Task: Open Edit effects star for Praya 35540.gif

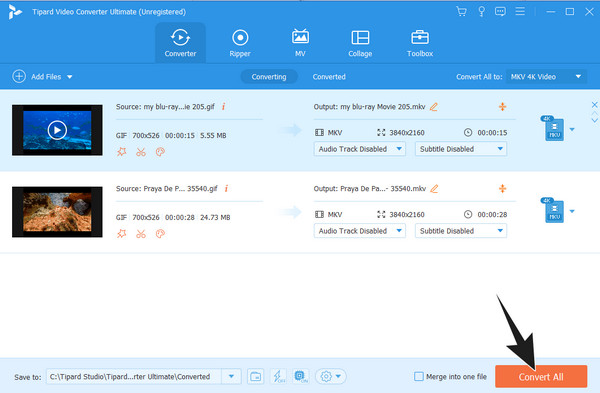Action: [122, 234]
